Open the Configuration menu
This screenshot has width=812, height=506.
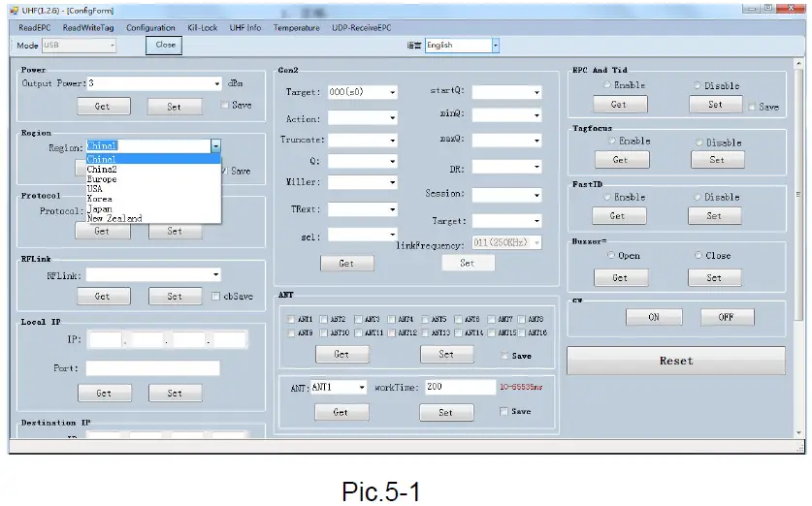[150, 28]
